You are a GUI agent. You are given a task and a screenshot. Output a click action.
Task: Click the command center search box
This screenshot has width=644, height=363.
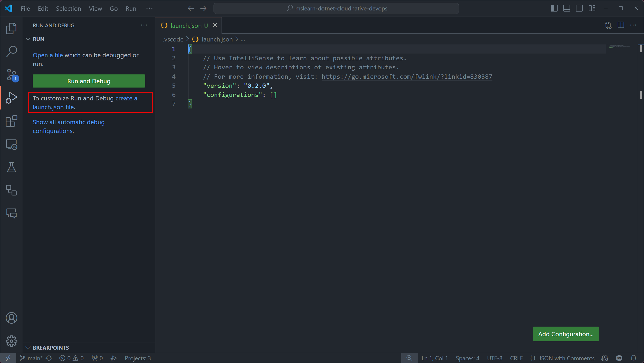pyautogui.click(x=336, y=8)
